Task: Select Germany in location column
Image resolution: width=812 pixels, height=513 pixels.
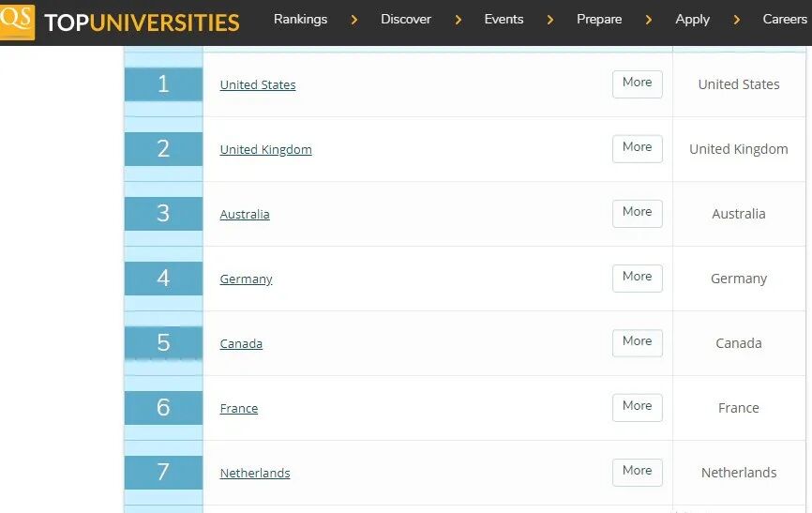Action: tap(739, 279)
